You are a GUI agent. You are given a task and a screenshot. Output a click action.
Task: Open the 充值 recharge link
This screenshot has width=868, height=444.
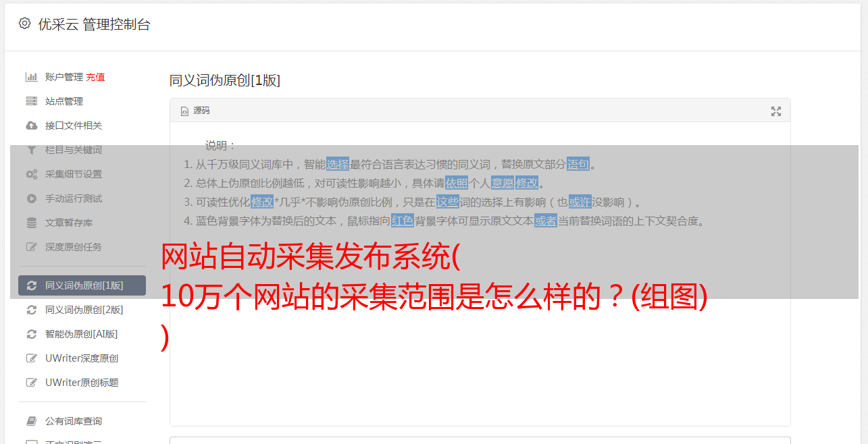pyautogui.click(x=95, y=77)
